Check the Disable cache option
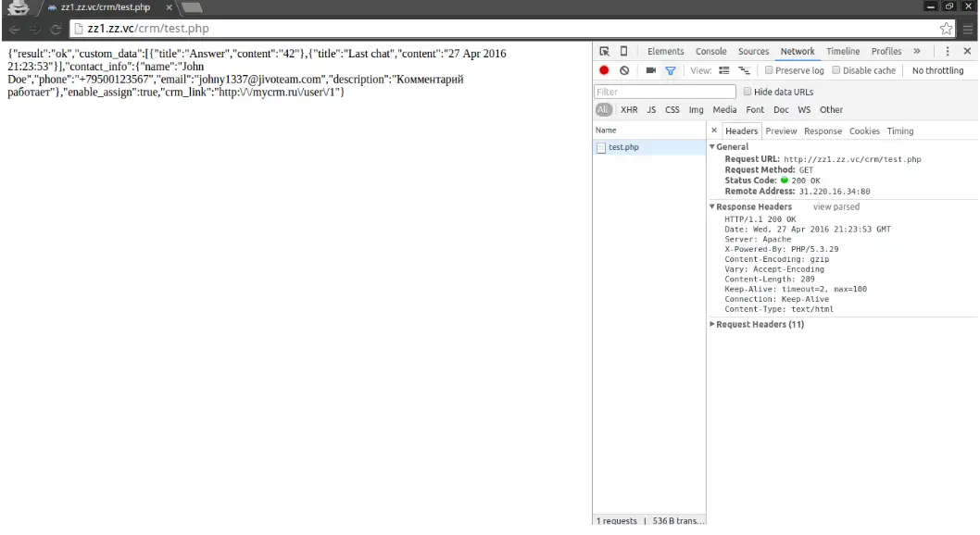This screenshot has height=535, width=980. (837, 70)
